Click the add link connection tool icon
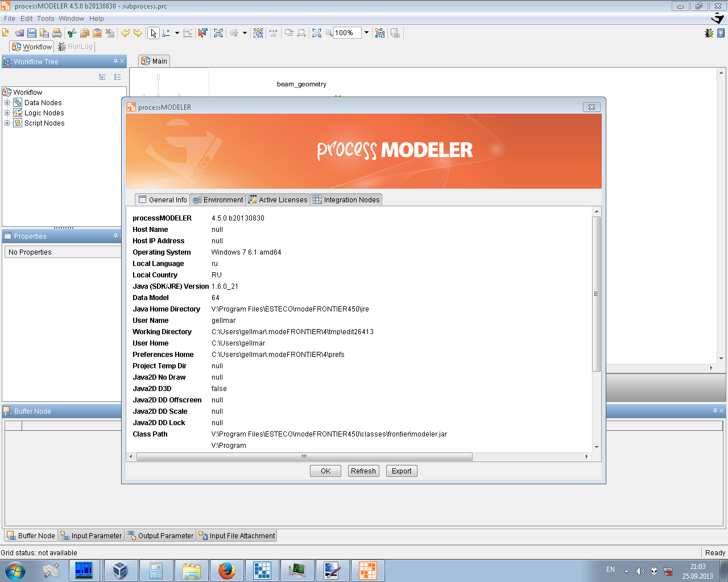Screen dimensions: 728x582 point(166,33)
